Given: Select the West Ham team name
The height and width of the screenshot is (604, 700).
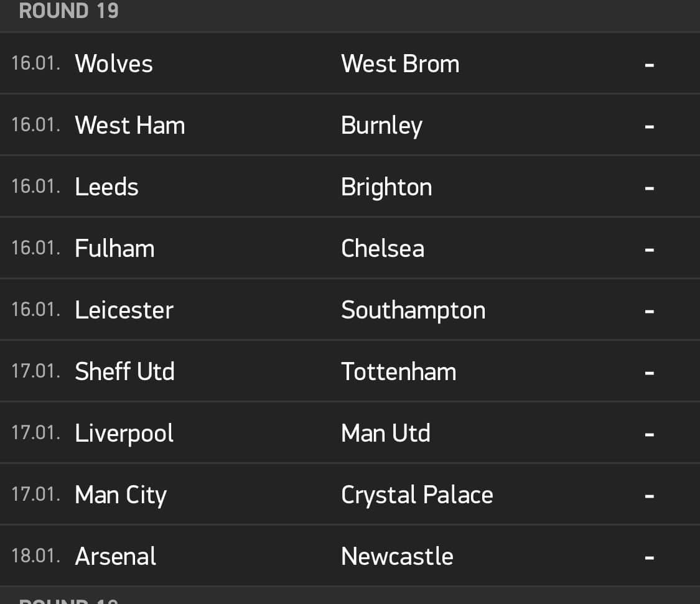Looking at the screenshot, I should coord(130,125).
